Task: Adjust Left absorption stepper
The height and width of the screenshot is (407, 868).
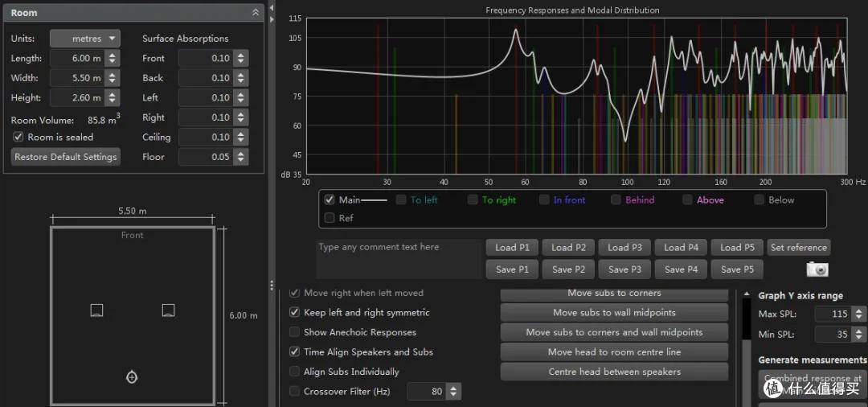Action: pos(241,98)
